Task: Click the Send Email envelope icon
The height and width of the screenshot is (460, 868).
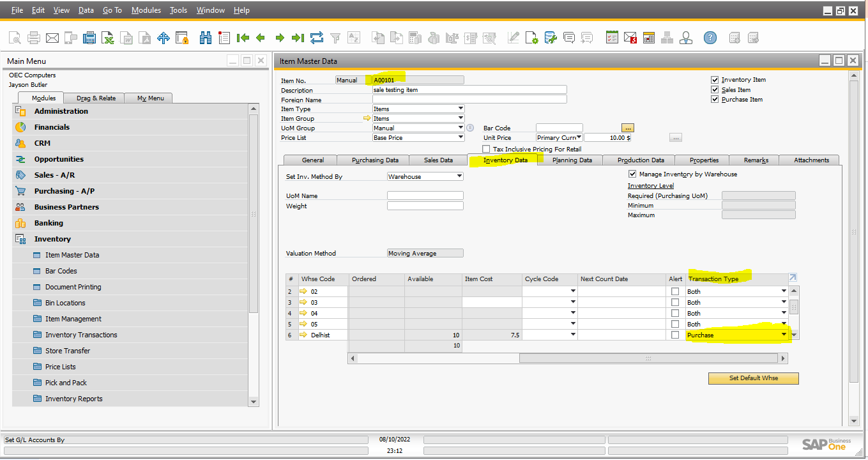Action: pos(52,38)
